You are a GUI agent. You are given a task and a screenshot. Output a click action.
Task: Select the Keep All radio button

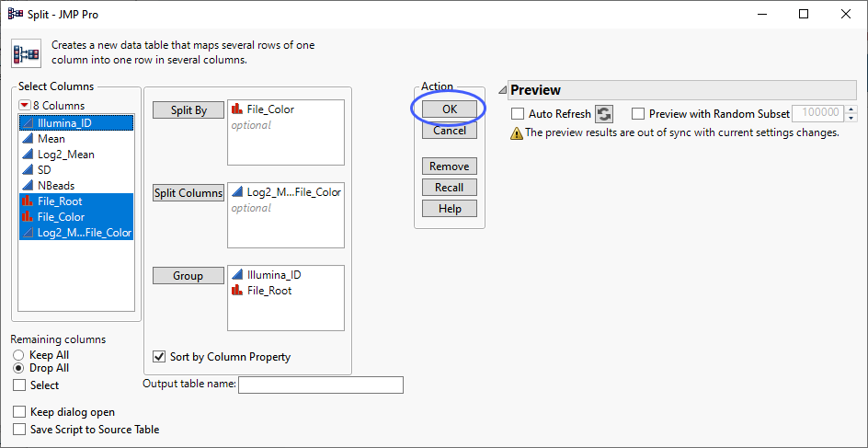click(18, 355)
